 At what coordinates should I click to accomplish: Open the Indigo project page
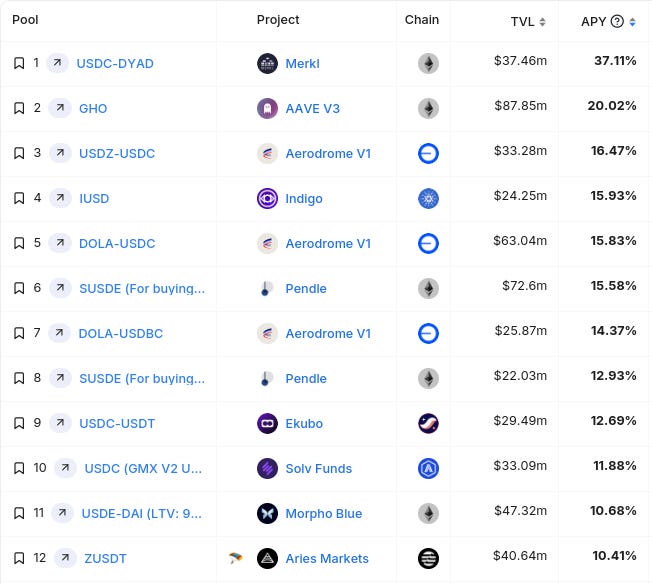click(304, 198)
